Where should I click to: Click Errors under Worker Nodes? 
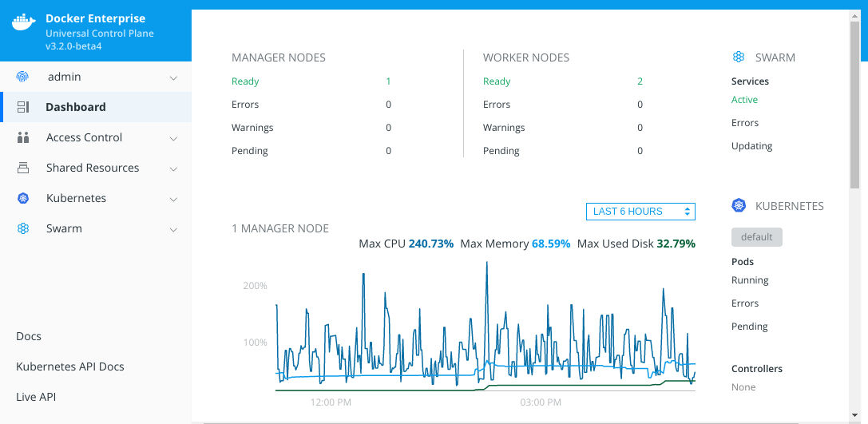pyautogui.click(x=497, y=105)
